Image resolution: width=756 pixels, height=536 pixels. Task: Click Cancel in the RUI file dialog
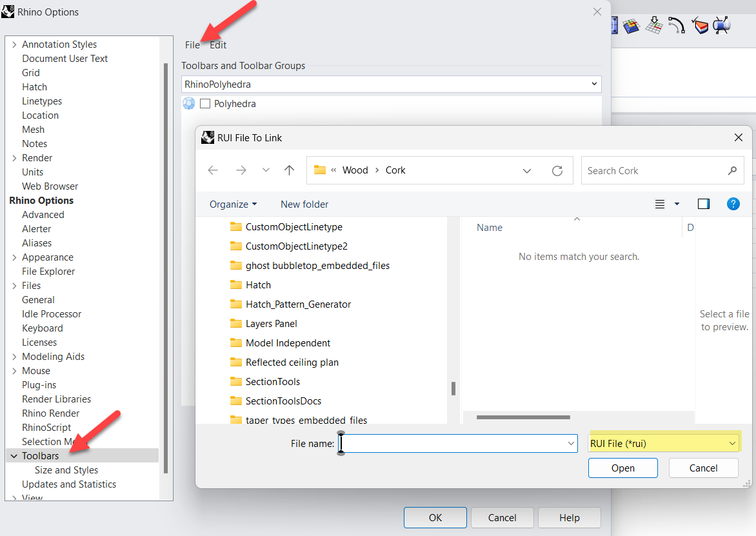click(x=704, y=468)
